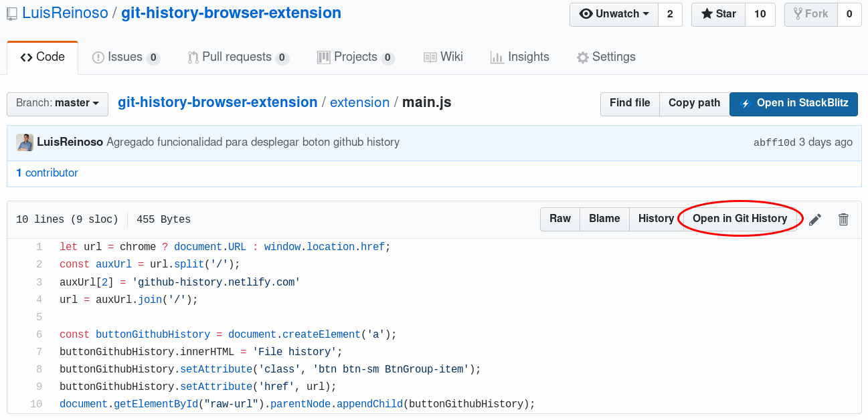The height and width of the screenshot is (420, 868).
Task: Open the Projects tab
Action: coord(355,58)
